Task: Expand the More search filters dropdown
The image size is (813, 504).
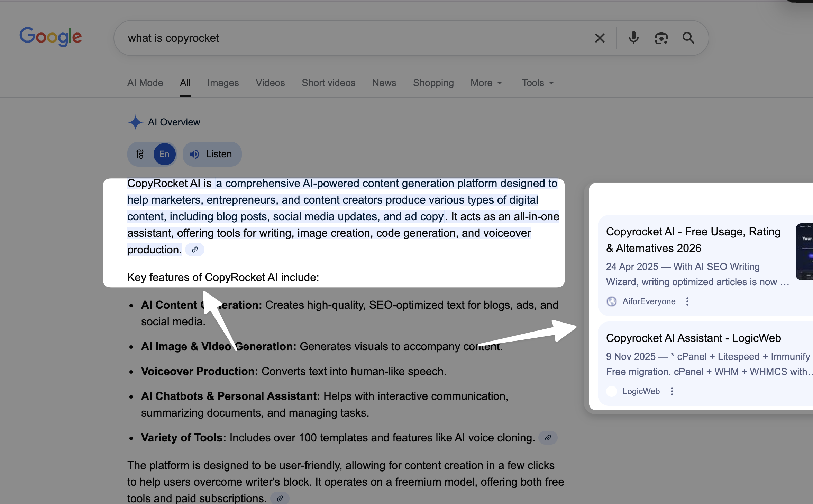Action: [x=486, y=83]
